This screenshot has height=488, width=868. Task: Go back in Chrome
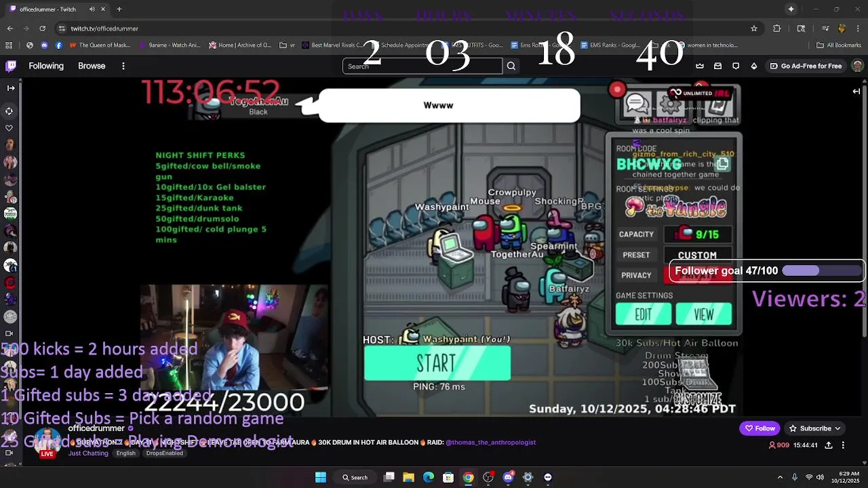click(10, 28)
